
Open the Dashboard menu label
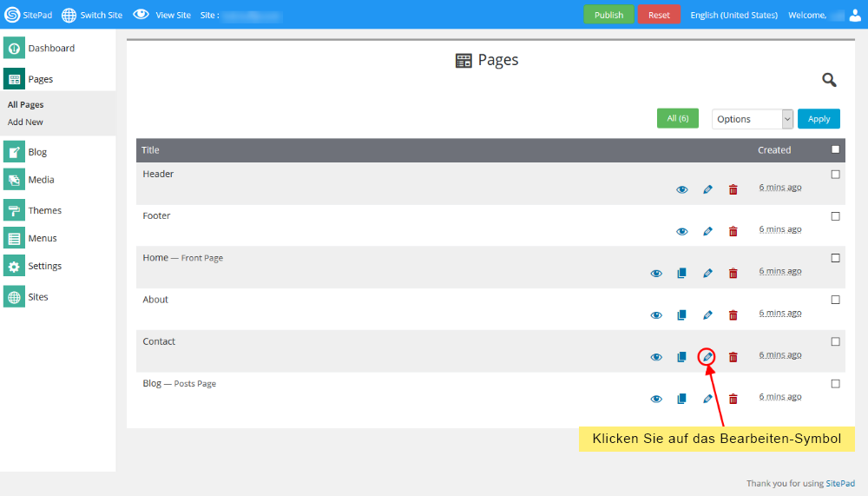[51, 49]
